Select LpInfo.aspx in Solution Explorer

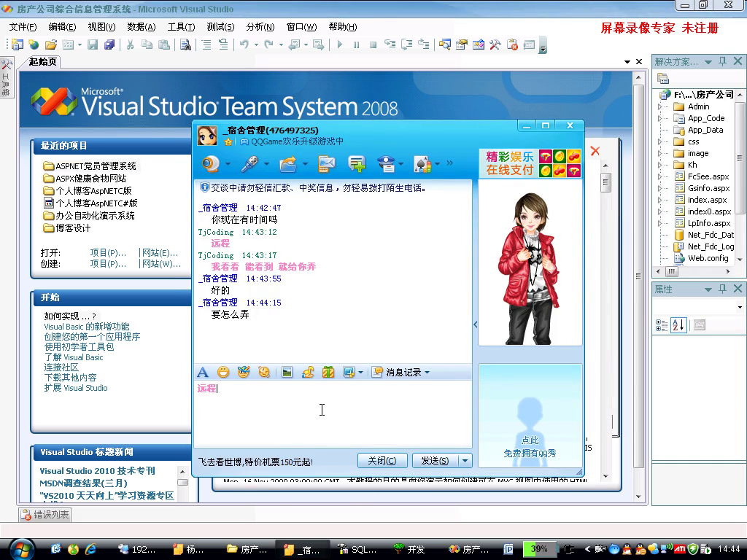pos(709,223)
